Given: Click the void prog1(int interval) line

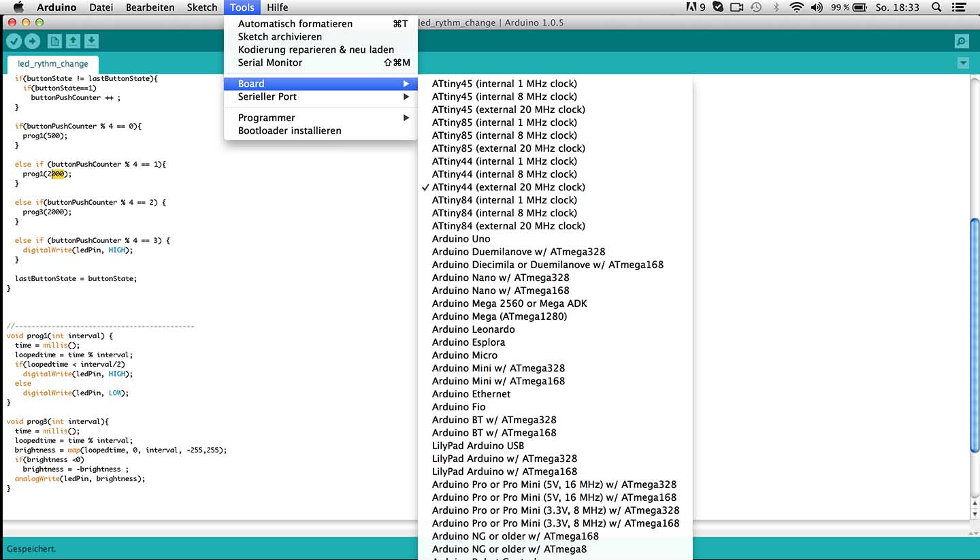Looking at the screenshot, I should click(60, 336).
